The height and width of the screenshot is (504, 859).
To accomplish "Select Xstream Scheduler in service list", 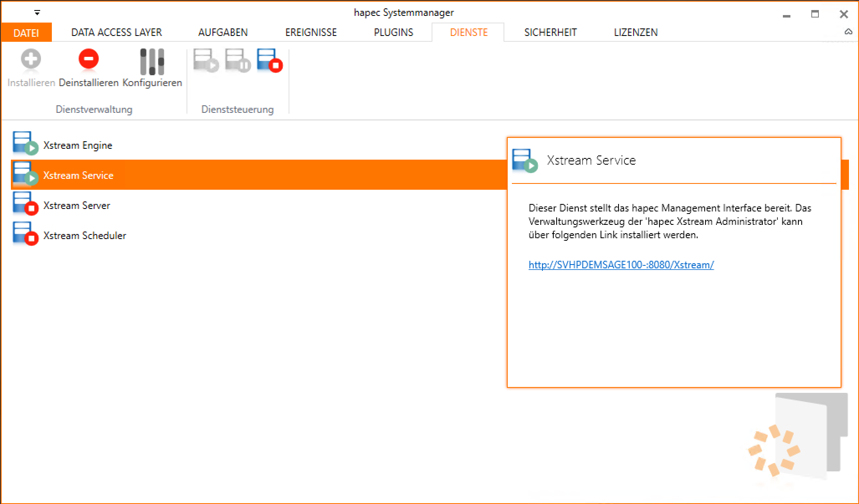I will tap(84, 236).
